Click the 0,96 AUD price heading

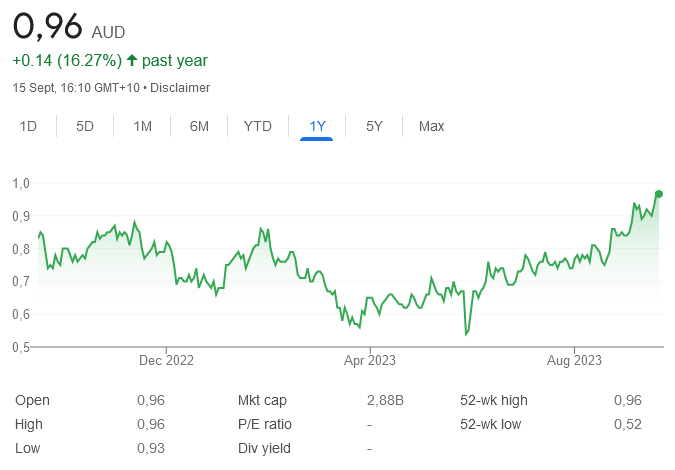pyautogui.click(x=69, y=27)
